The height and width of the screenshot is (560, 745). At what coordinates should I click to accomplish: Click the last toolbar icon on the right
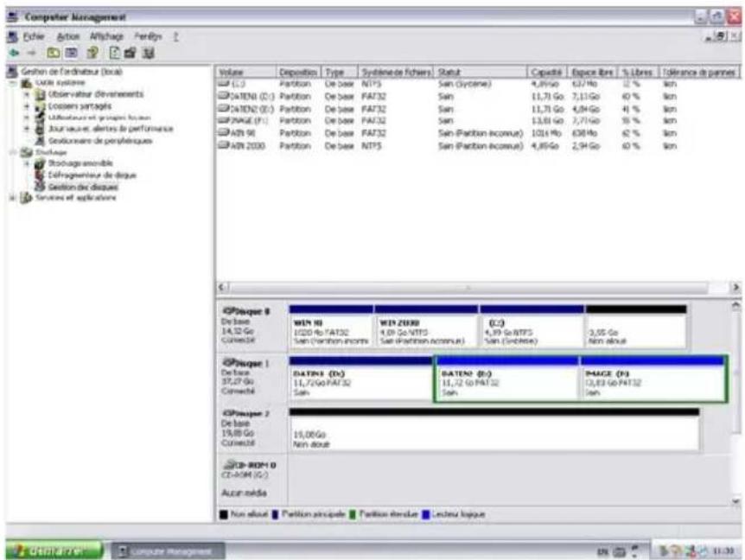pos(149,53)
